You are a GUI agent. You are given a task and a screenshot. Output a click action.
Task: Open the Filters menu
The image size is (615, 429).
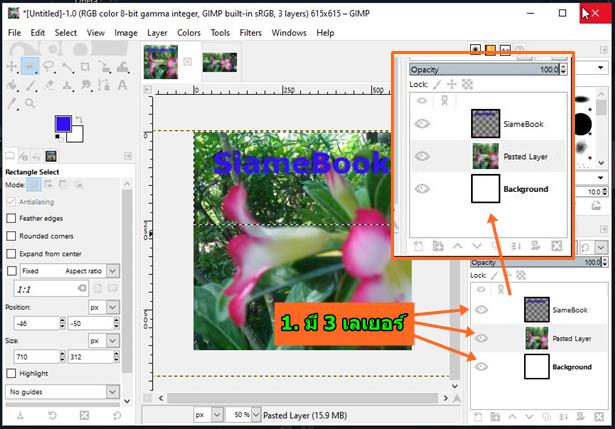pyautogui.click(x=250, y=33)
